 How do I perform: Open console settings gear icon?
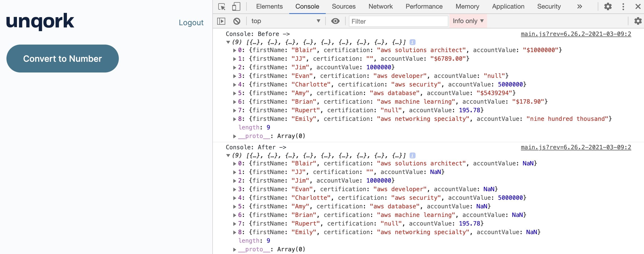click(x=638, y=21)
